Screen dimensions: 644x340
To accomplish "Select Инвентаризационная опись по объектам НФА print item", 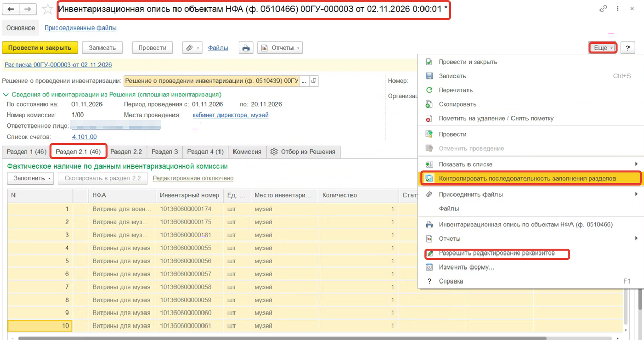I will coord(531,225).
